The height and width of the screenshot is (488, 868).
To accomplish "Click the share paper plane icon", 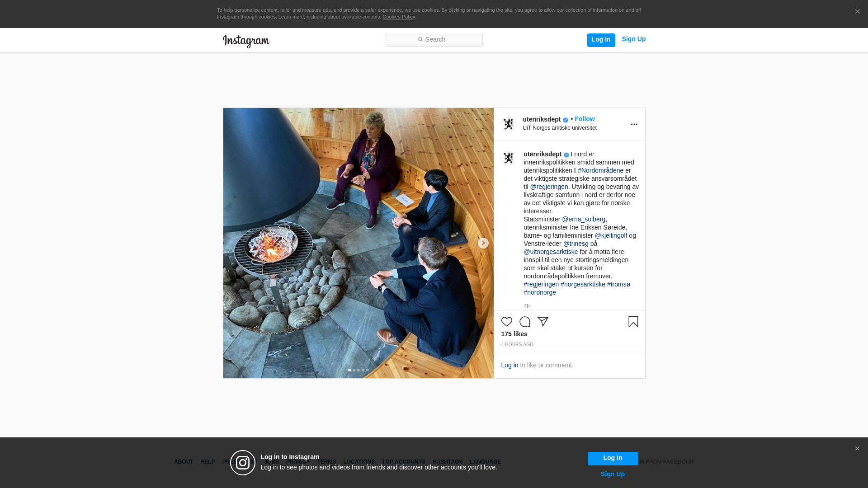I will 542,322.
